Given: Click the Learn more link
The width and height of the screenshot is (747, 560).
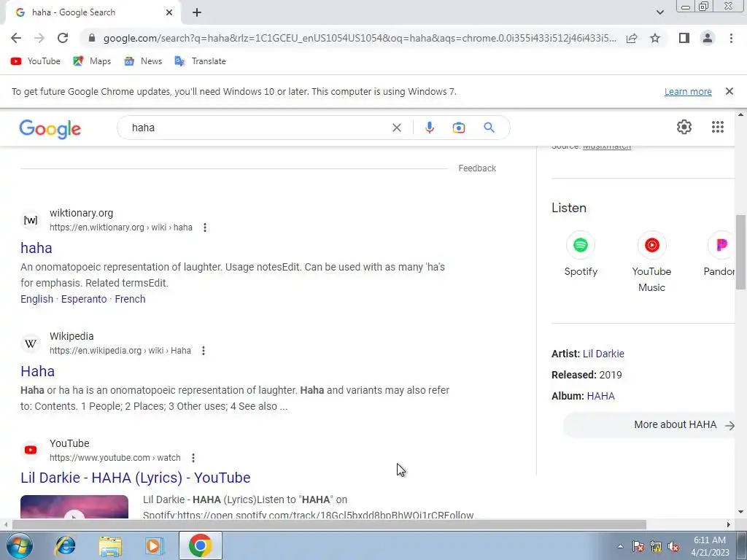Looking at the screenshot, I should click(x=688, y=91).
